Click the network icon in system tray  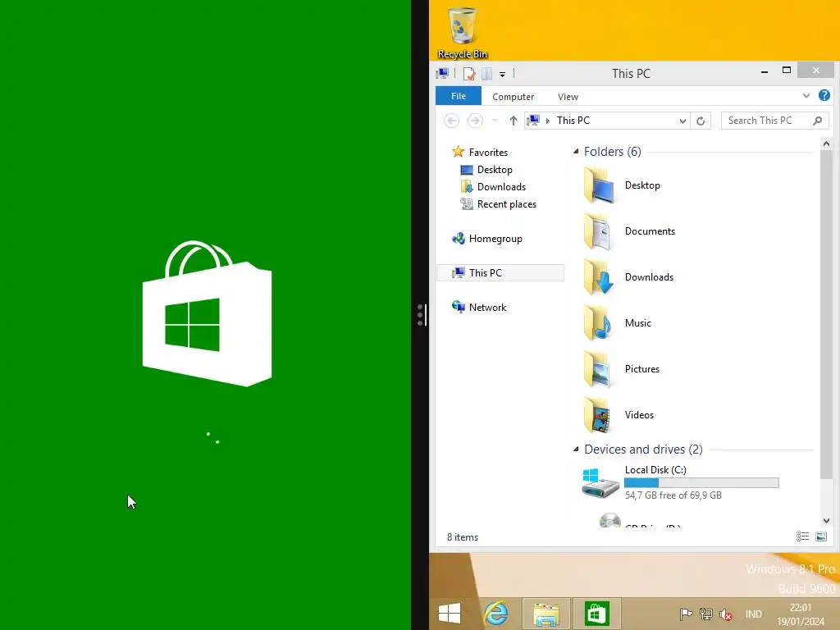(x=706, y=614)
